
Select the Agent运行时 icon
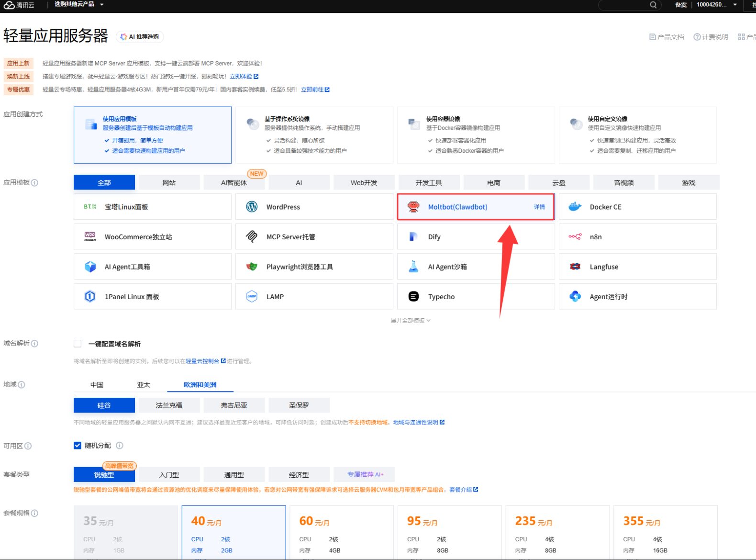pos(575,296)
